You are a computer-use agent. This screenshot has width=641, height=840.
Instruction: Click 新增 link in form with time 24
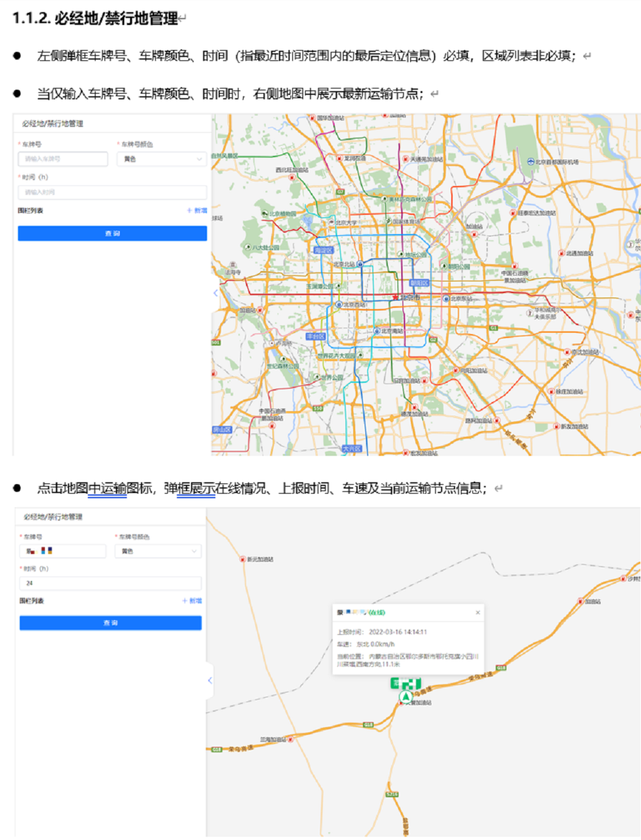pos(192,601)
